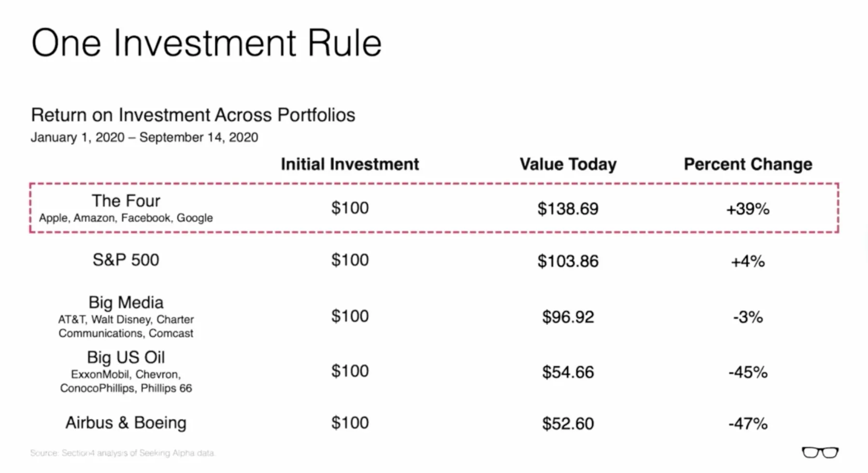The height and width of the screenshot is (473, 868).
Task: Click the $103.86 value
Action: (568, 261)
